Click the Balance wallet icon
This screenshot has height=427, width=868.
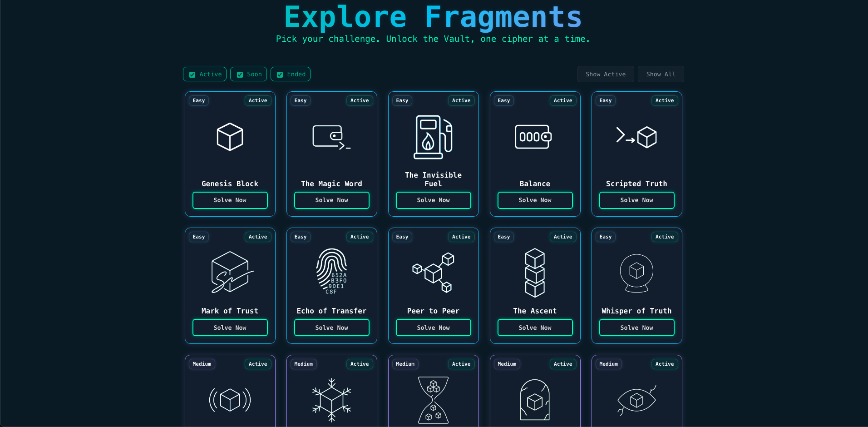click(533, 137)
